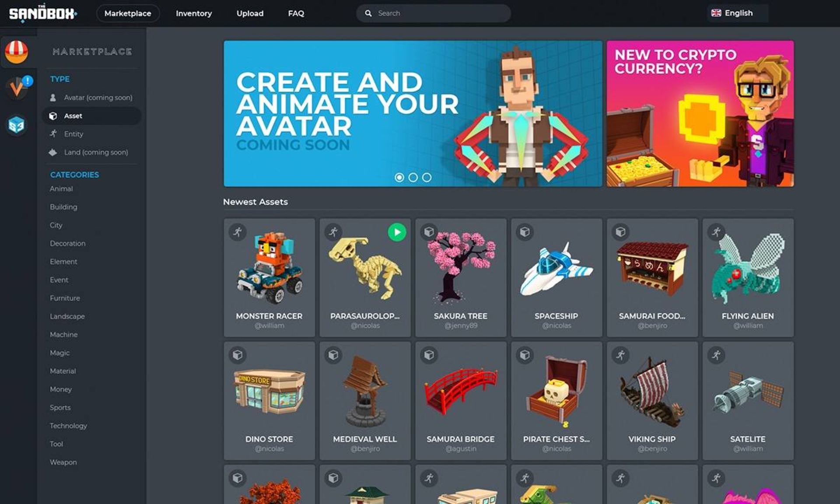Viewport: 840px width, 504px height.
Task: Open the VoxEdit sidebar icon with notification
Action: [17, 87]
